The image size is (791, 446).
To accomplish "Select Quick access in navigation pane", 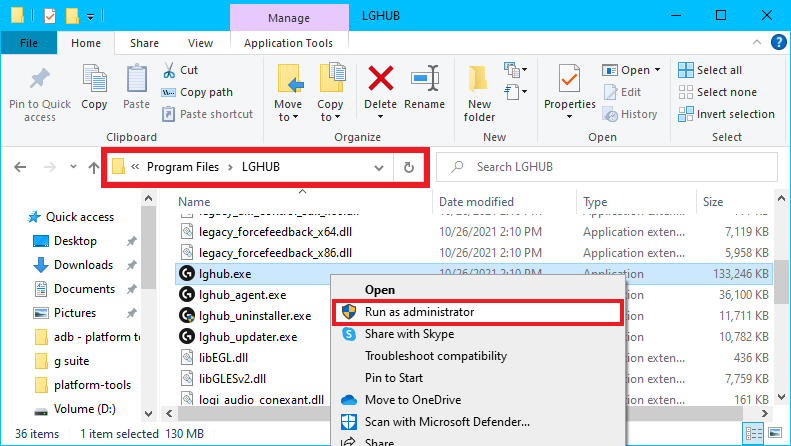I will click(71, 217).
